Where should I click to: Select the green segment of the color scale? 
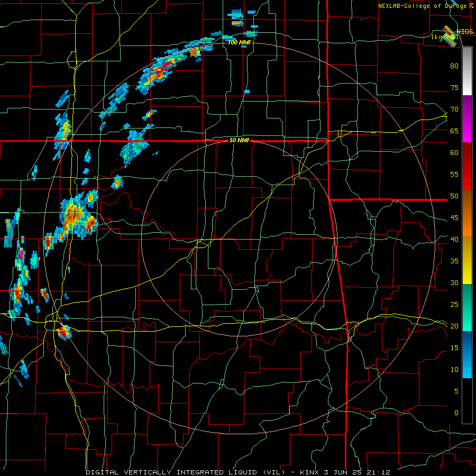coord(467,307)
